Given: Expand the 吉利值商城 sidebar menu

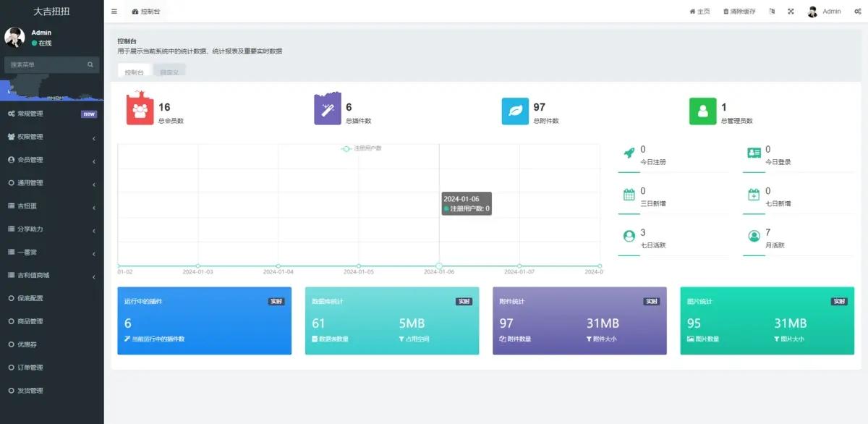Looking at the screenshot, I should tap(52, 276).
